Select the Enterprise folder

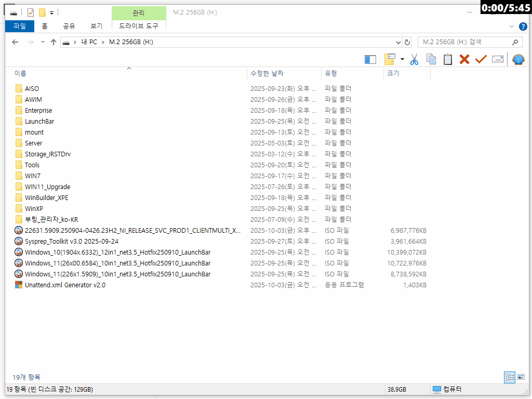point(38,110)
